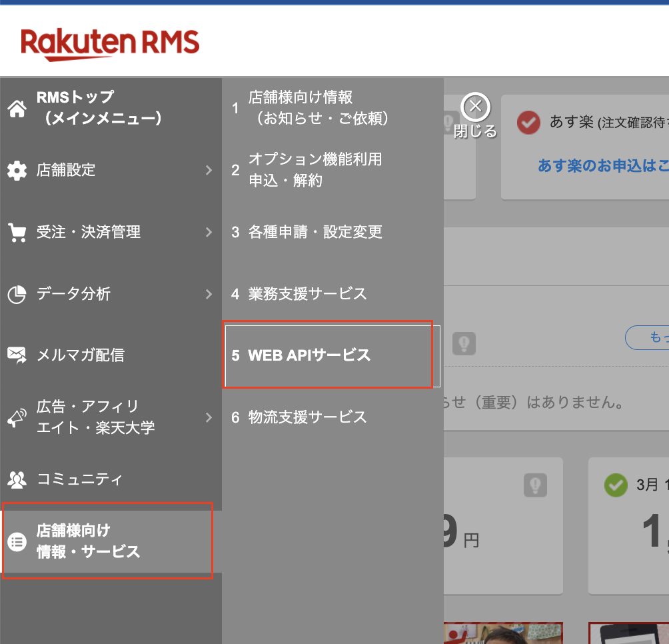Viewport: 669px width, 644px height.
Task: Open 2 オプション機能利用申込・解約
Action: pyautogui.click(x=333, y=170)
